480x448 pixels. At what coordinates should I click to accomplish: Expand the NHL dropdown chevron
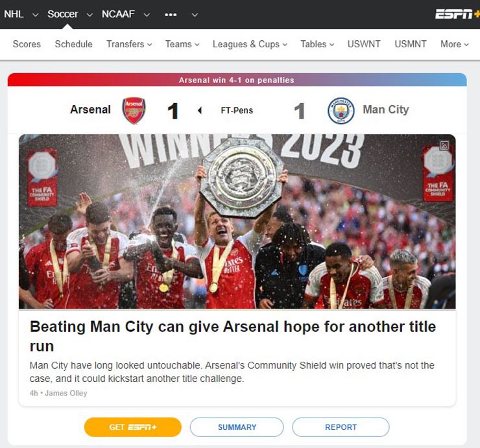pos(36,15)
